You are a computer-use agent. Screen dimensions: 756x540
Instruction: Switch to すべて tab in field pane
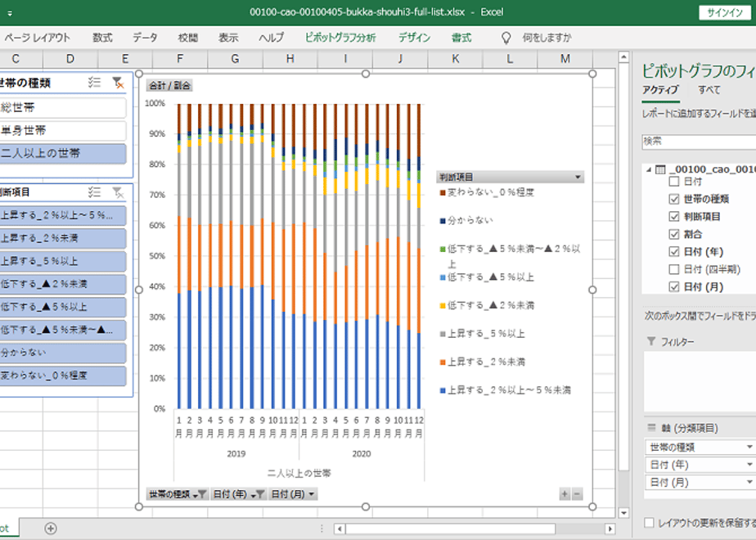[709, 90]
